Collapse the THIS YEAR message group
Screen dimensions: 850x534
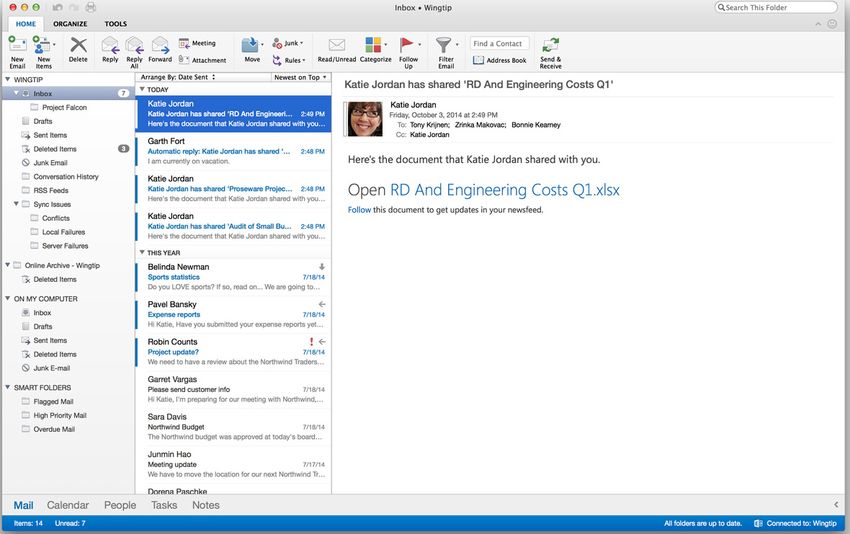click(x=142, y=252)
